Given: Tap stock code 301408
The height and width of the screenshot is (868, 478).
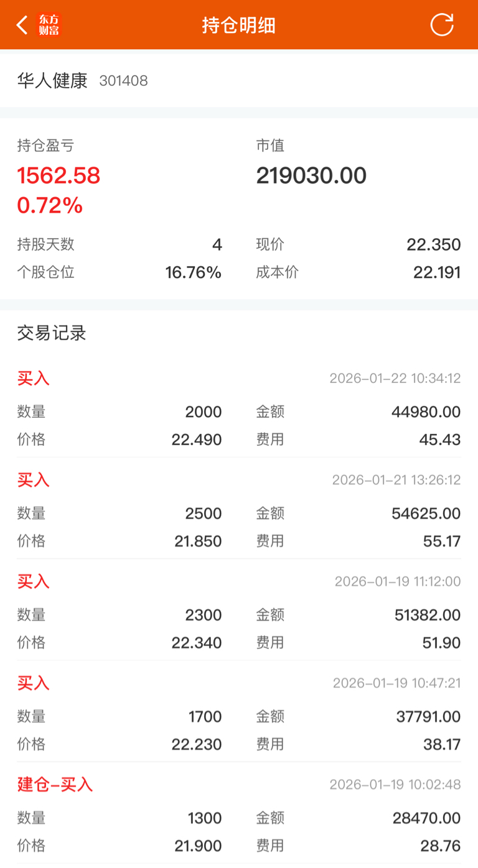Looking at the screenshot, I should tap(123, 81).
